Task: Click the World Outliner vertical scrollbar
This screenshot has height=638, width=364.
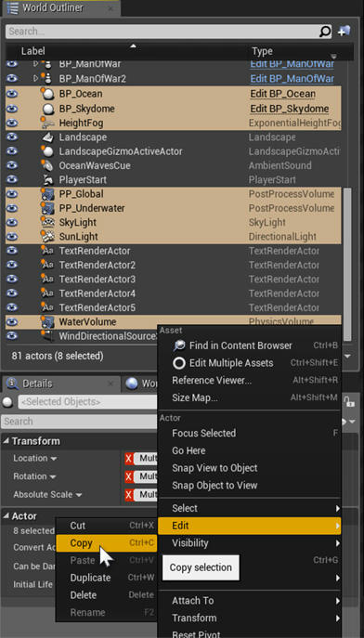Action: click(347, 264)
